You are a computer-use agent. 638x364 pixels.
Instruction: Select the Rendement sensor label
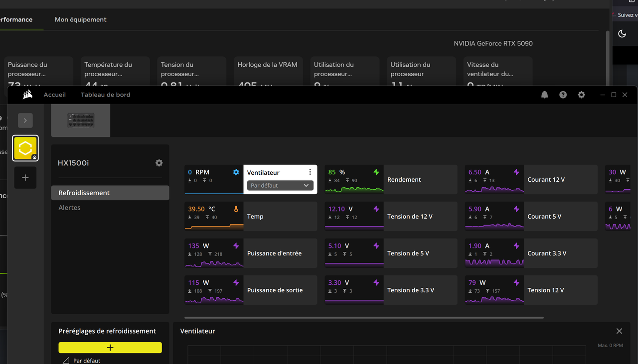(404, 180)
